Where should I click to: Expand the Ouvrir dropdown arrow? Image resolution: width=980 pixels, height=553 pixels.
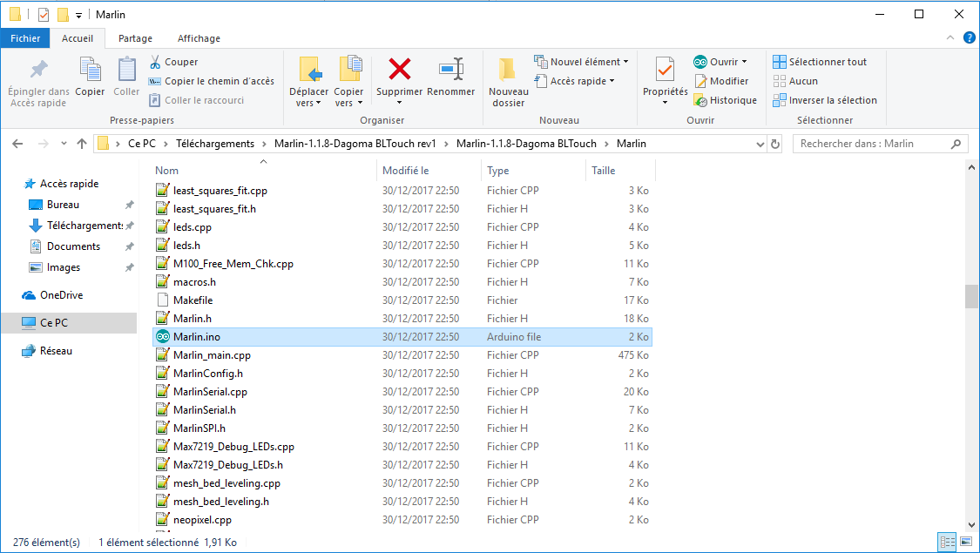click(745, 62)
